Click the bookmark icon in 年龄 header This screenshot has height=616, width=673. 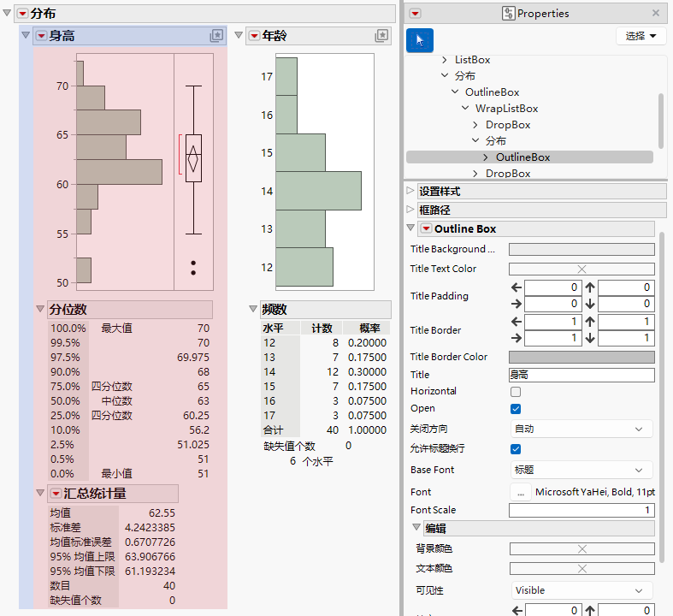point(381,36)
